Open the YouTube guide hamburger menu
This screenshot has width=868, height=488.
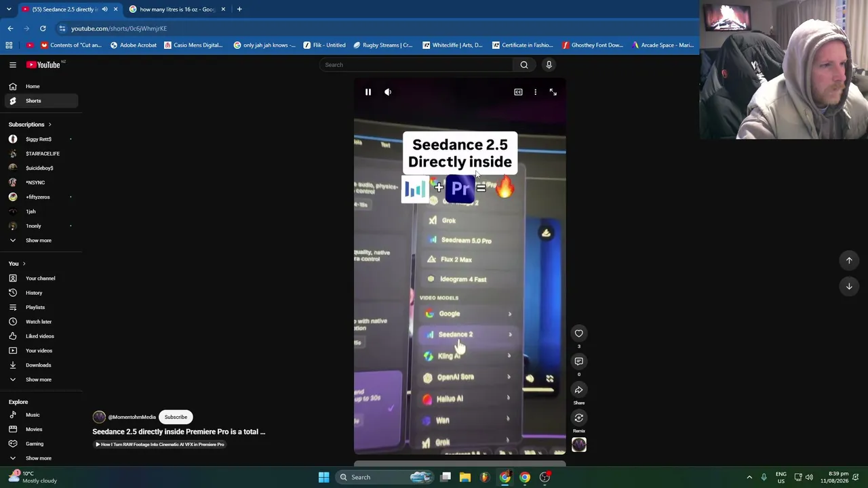13,65
